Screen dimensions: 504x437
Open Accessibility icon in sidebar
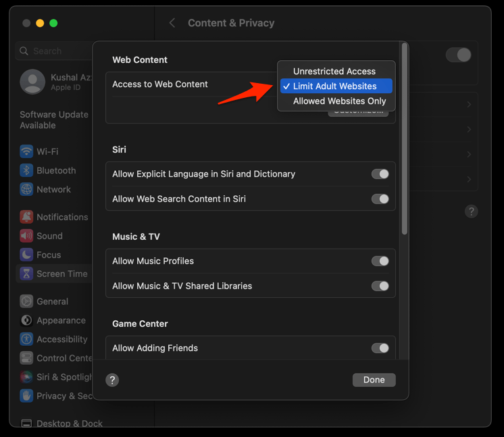(x=26, y=339)
